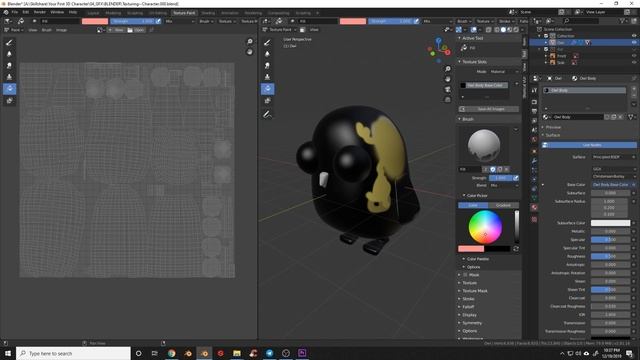Screen dimensions: 640x360
Task: Select Mask tool in 3D viewport toolbar
Action: pyautogui.click(x=268, y=100)
